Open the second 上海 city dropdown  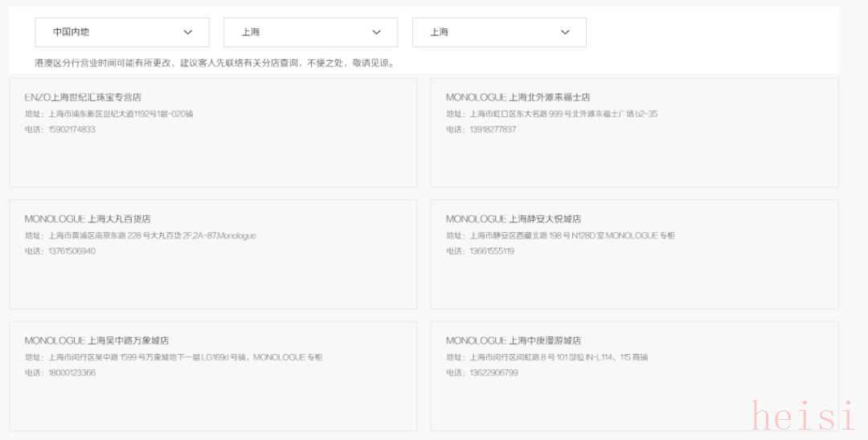498,32
